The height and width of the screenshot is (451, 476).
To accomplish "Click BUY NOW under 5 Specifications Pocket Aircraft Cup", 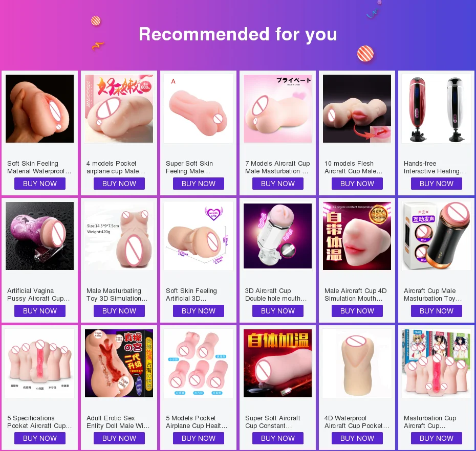I will click(x=40, y=438).
